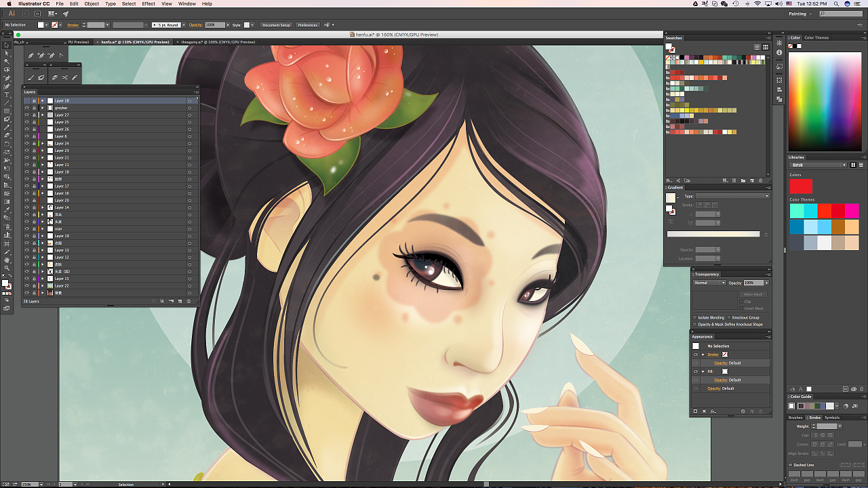The image size is (868, 488).
Task: Click the Add New Effect fx icon
Action: coord(713,411)
